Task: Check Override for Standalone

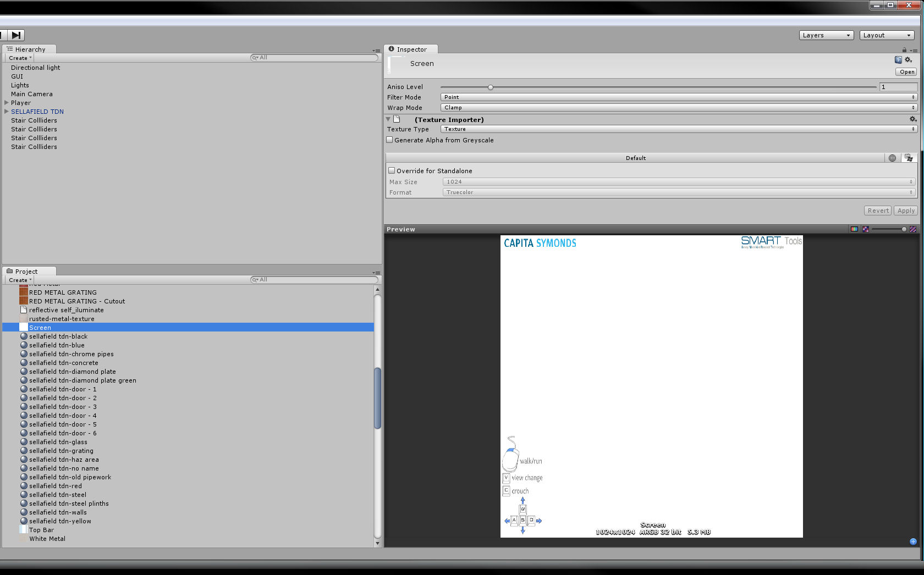Action: click(x=392, y=170)
